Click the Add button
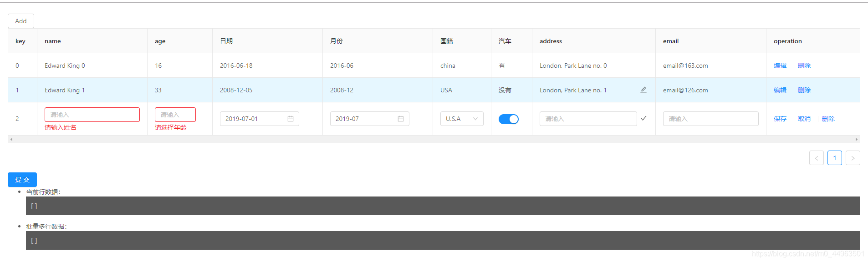 (21, 21)
